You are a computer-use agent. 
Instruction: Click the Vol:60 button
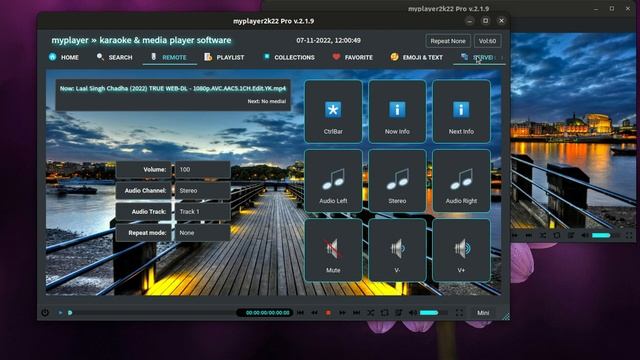click(x=487, y=41)
